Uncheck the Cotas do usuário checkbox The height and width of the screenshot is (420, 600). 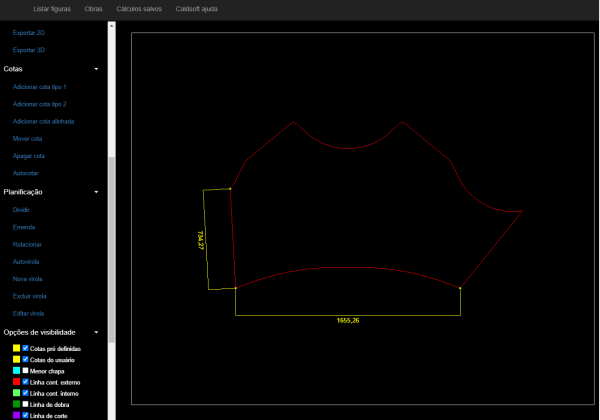[26, 359]
